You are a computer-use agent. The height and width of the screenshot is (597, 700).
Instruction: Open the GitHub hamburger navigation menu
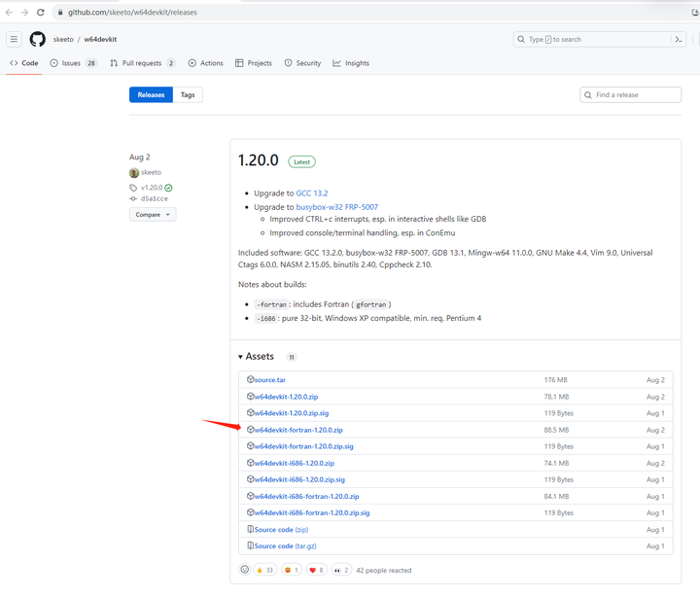[x=14, y=39]
